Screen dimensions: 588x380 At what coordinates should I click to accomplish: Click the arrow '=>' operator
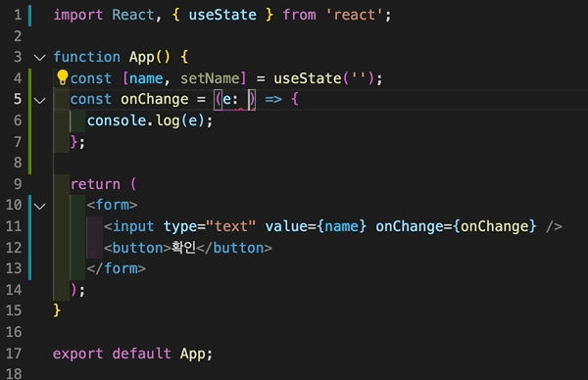click(x=273, y=99)
